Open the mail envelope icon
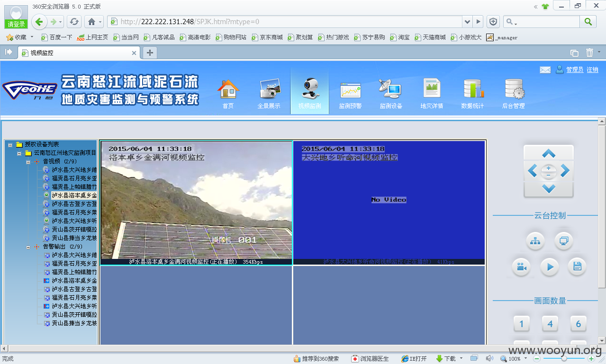Image resolution: width=606 pixels, height=364 pixels. (x=545, y=70)
